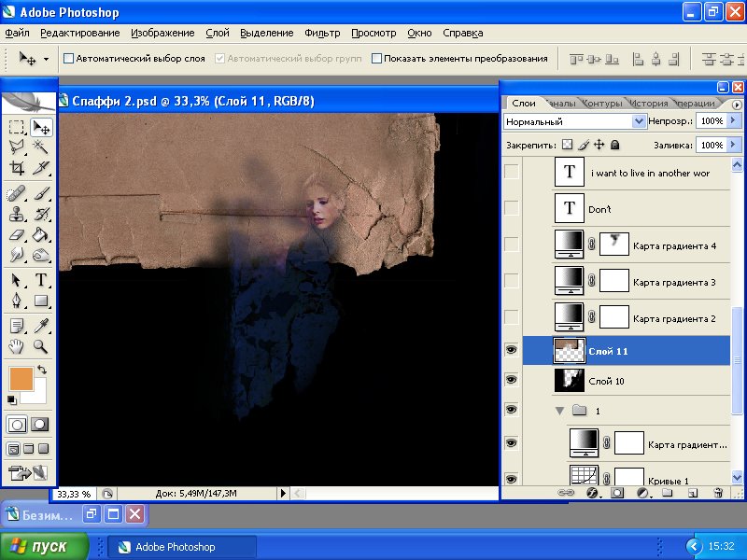
Task: Click the delete layer trash icon
Action: (x=718, y=492)
